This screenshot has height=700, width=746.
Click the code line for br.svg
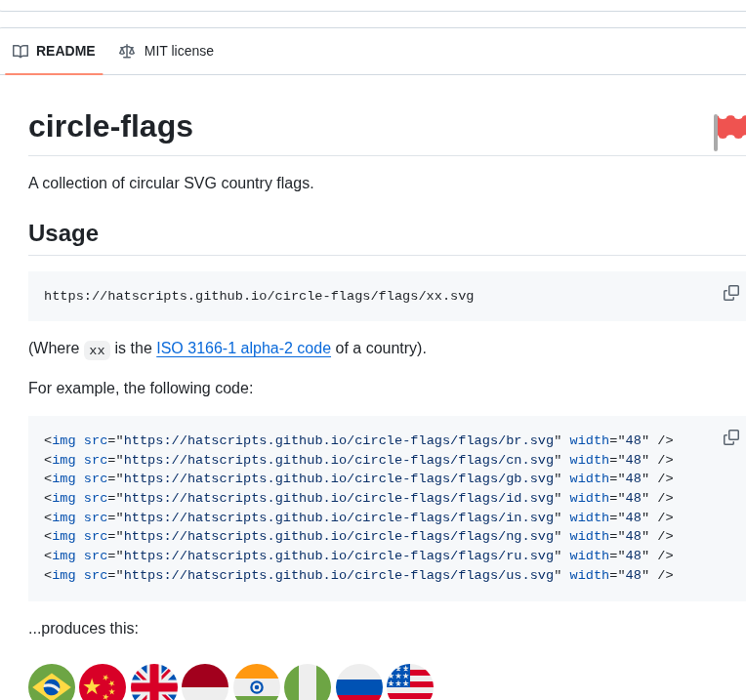pyautogui.click(x=358, y=440)
